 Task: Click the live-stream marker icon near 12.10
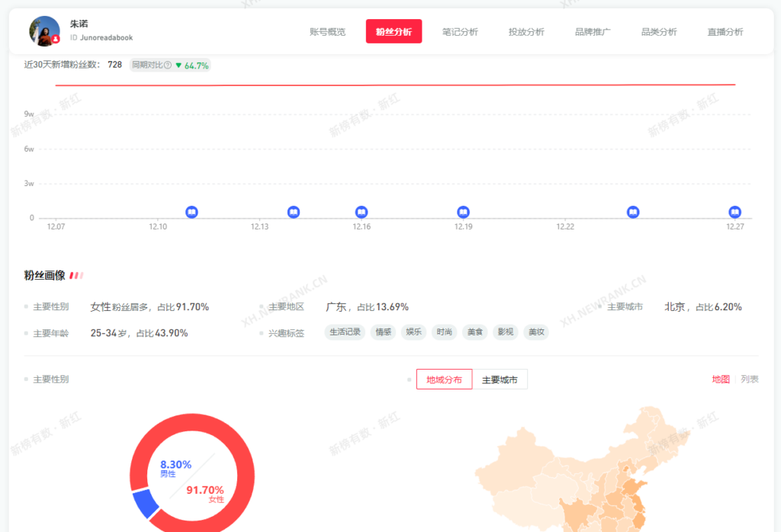(x=191, y=212)
